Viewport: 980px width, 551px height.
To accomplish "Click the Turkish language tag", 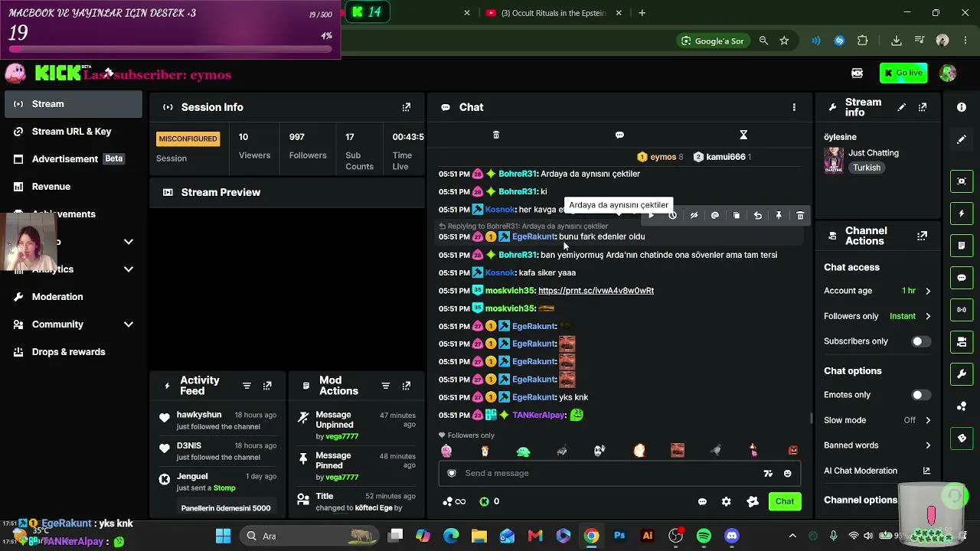I will [867, 168].
